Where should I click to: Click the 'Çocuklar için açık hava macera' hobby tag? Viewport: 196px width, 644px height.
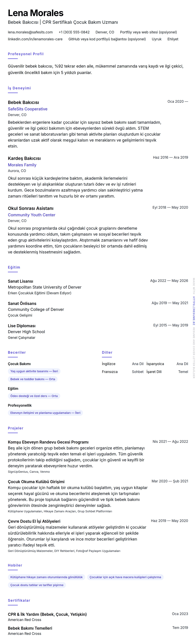point(125,577)
